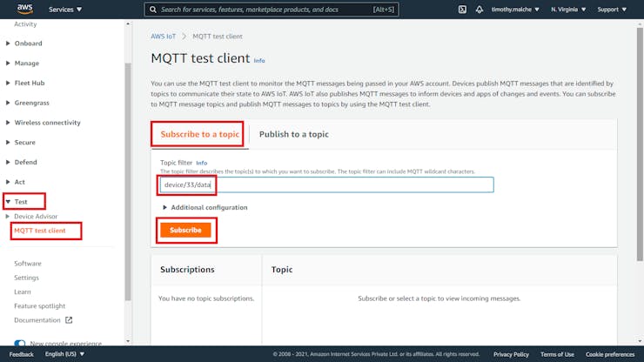The width and height of the screenshot is (644, 362).
Task: Open Settings in sidebar
Action: point(26,278)
